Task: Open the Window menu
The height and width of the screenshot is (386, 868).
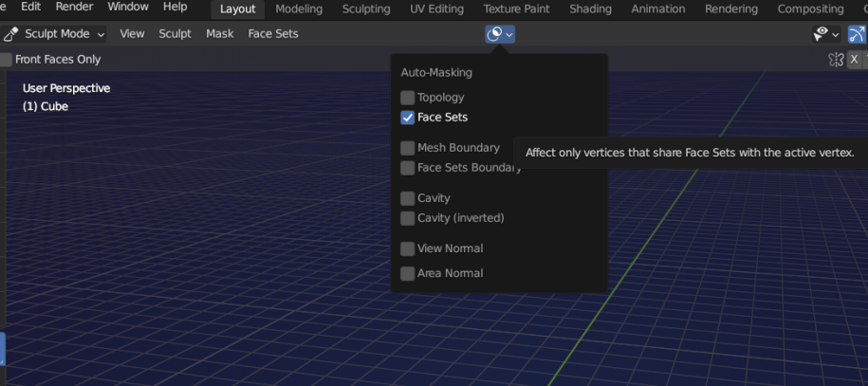Action: 128,8
